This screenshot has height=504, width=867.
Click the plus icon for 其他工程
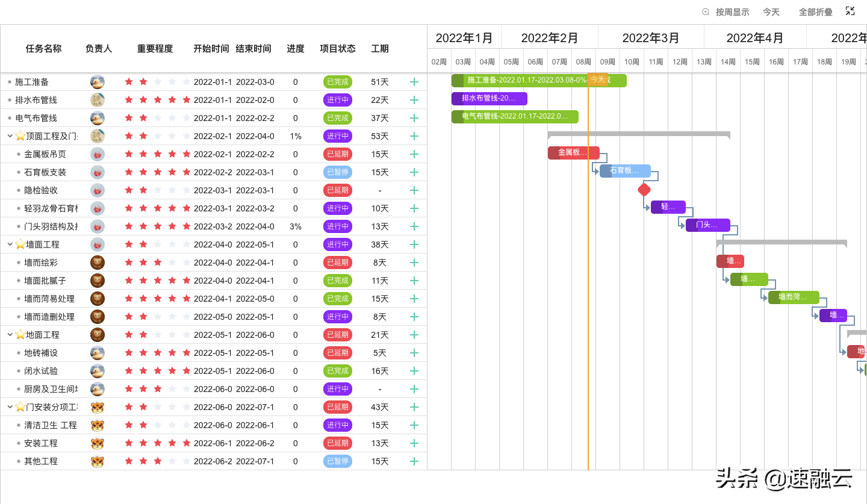[414, 461]
